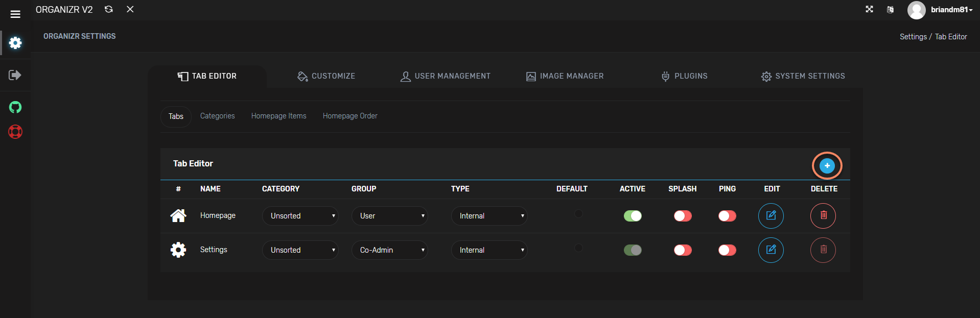This screenshot has width=980, height=318.
Task: Click the user avatar picture
Action: [916, 10]
